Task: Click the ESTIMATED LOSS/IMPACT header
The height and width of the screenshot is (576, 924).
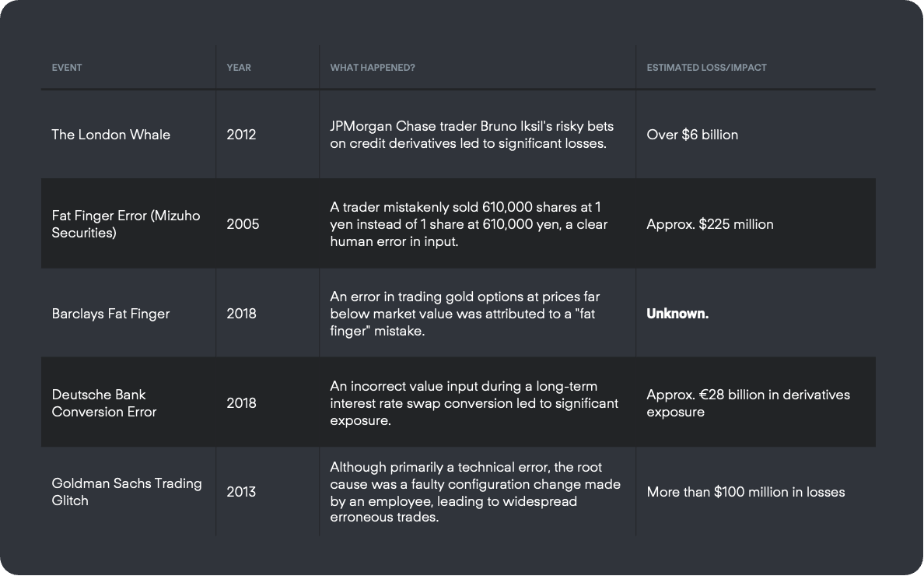Action: (x=706, y=68)
